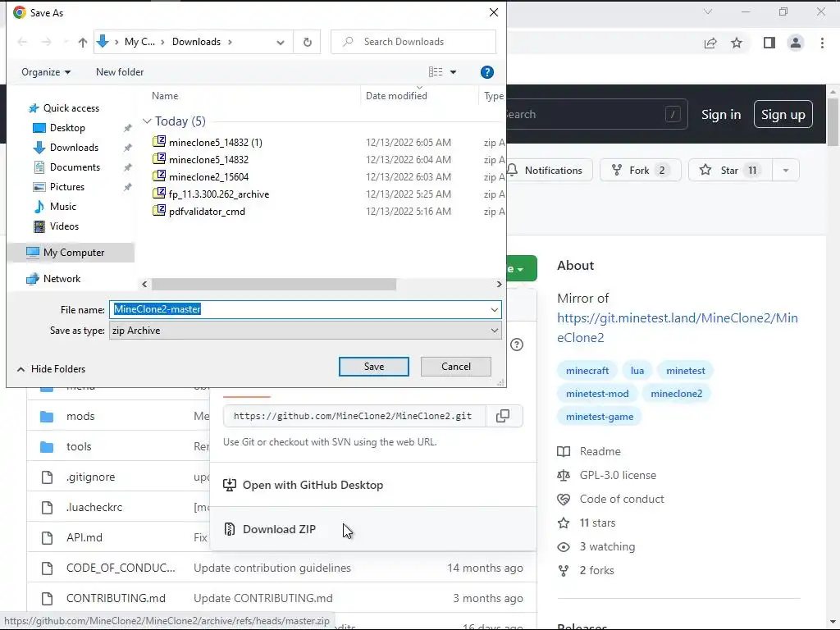Image resolution: width=840 pixels, height=630 pixels.
Task: Click help icon beside clone options
Action: click(517, 345)
